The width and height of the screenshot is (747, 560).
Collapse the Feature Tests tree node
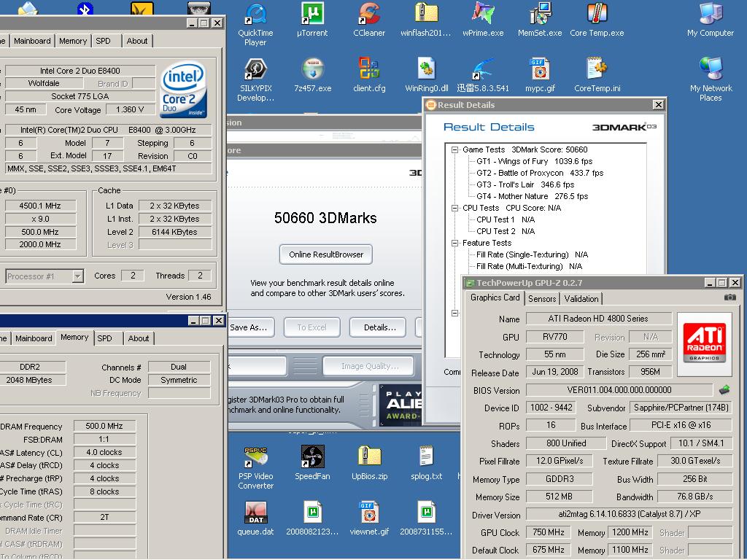pyautogui.click(x=454, y=243)
